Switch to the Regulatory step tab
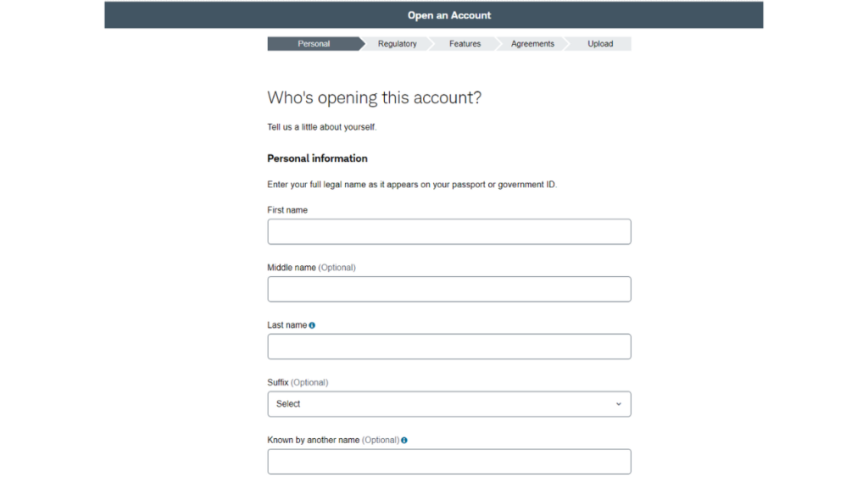The image size is (868, 488). point(397,44)
